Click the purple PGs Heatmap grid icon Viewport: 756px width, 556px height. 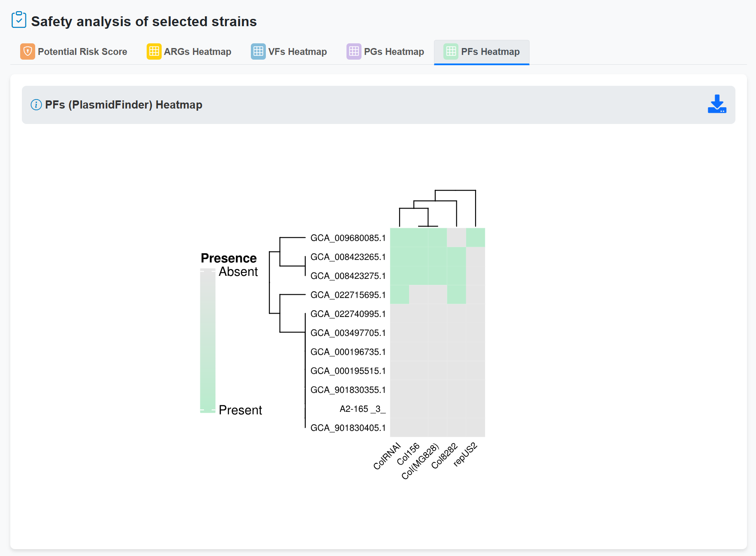coord(354,51)
